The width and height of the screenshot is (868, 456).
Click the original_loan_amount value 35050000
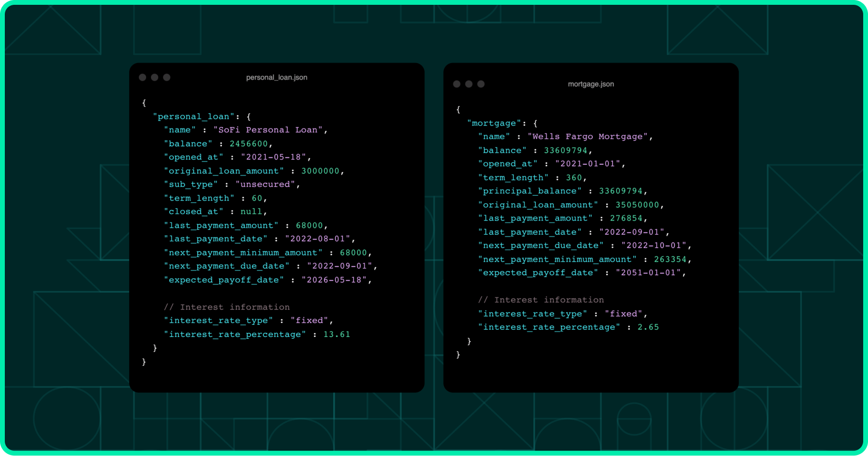pos(637,205)
